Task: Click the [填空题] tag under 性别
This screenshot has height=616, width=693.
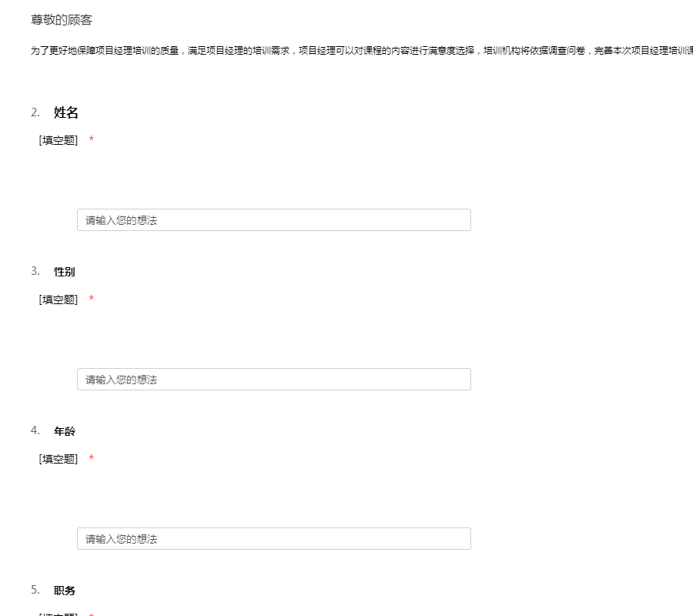Action: click(x=59, y=300)
